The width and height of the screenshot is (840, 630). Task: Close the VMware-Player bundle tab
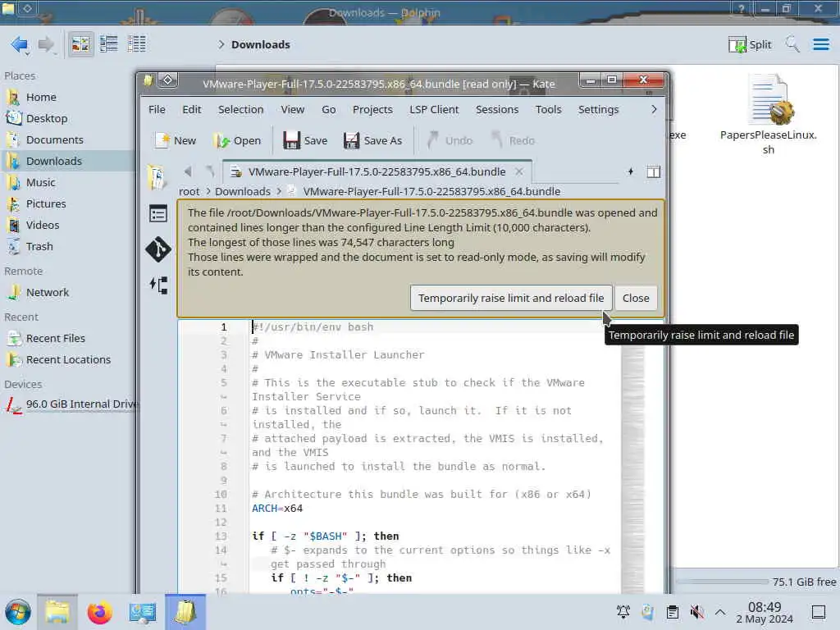pos(519,171)
